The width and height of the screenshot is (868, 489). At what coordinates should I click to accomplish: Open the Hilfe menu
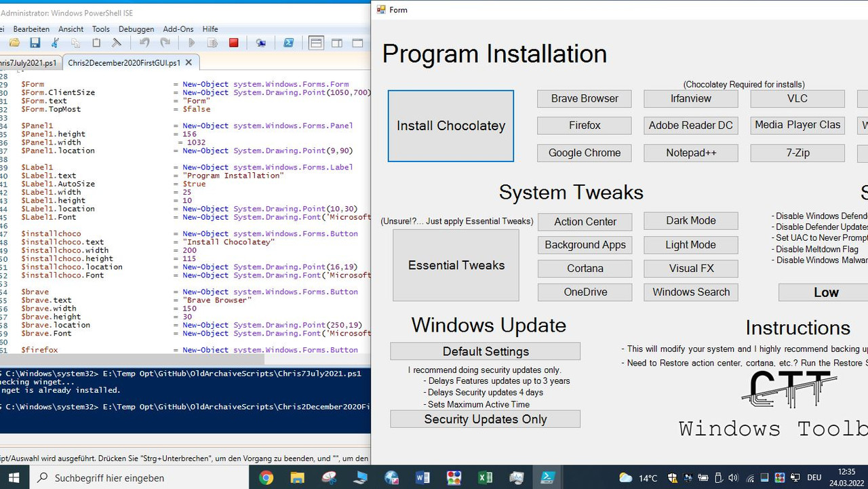pyautogui.click(x=210, y=29)
